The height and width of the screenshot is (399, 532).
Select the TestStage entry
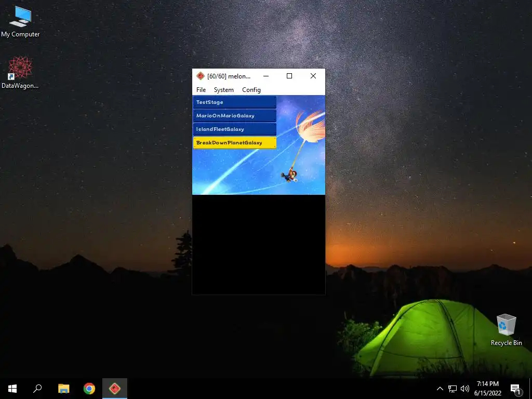pos(234,102)
